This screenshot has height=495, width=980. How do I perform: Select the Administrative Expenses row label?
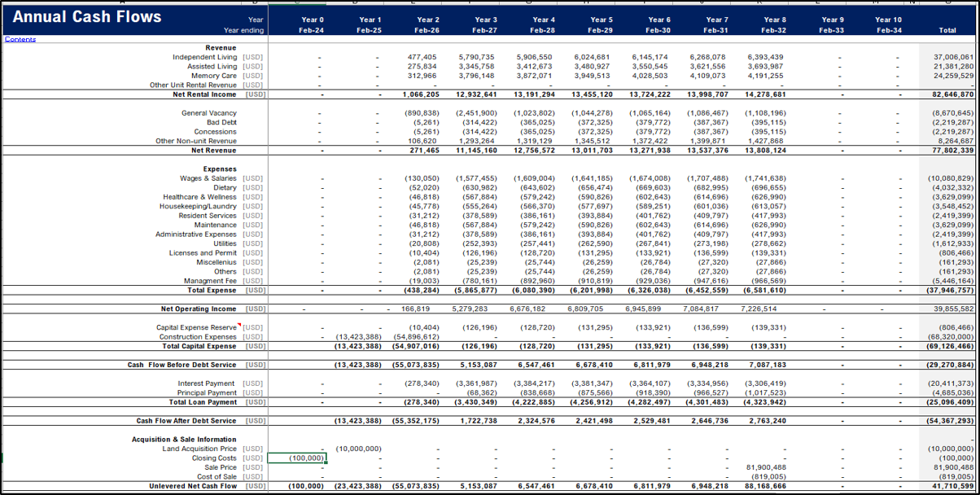(x=197, y=234)
